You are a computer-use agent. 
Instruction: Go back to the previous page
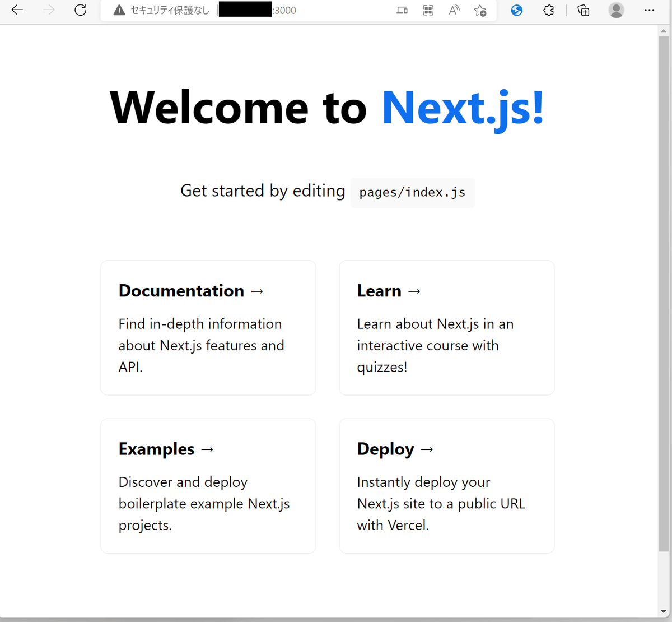[x=17, y=10]
